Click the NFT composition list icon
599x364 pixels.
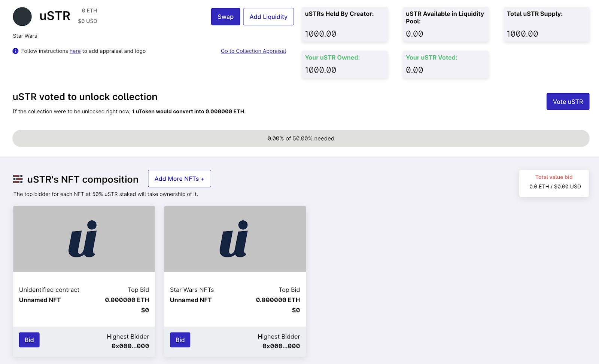tap(18, 179)
